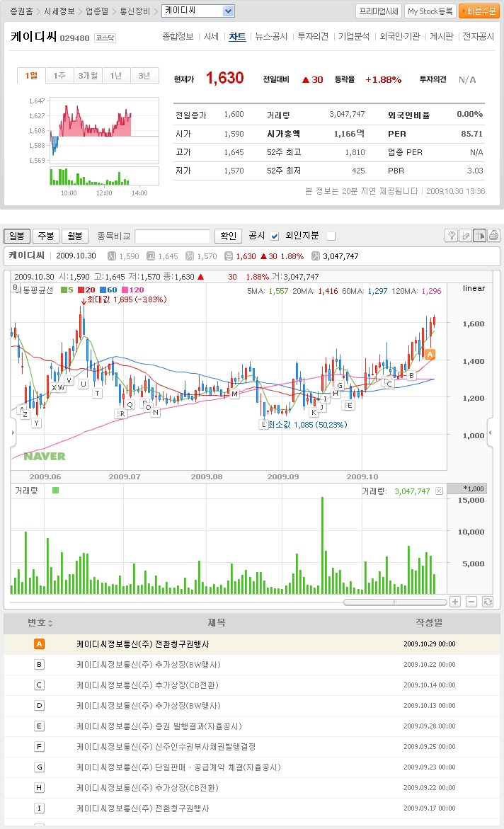Switch to 월봉 monthly candle view
The image size is (504, 829).
(x=74, y=236)
